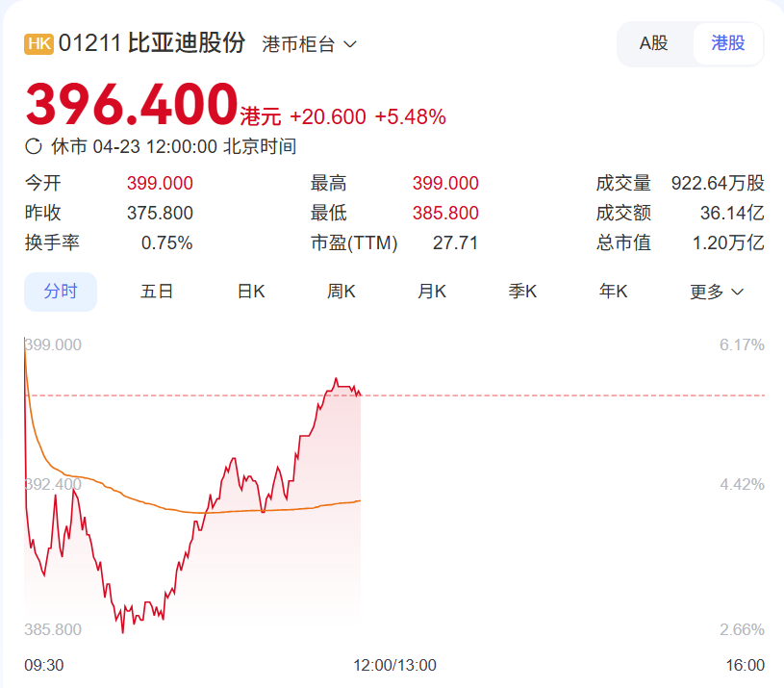784x688 pixels.
Task: Click the stock name 01211 比亚迪股份
Action: tap(152, 44)
